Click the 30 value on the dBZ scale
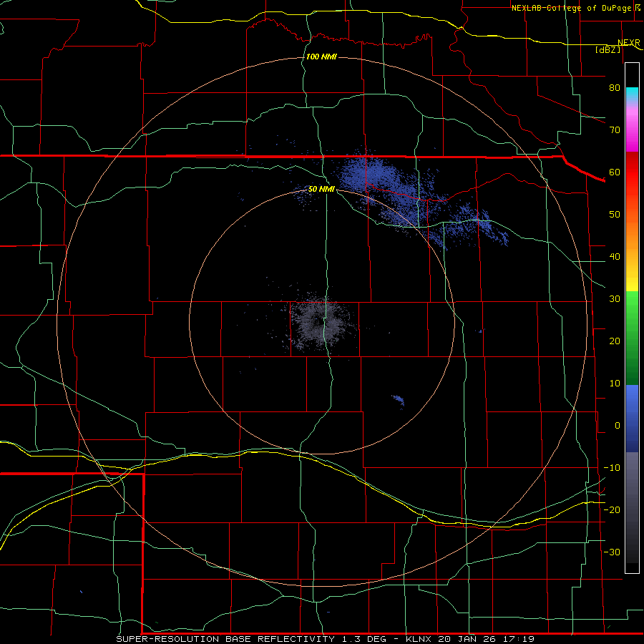Viewport: 644px width, 644px height. [615, 298]
